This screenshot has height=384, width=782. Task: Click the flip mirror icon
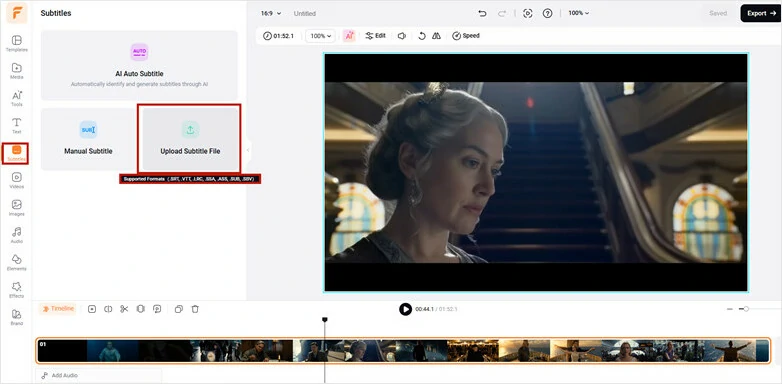(x=436, y=36)
